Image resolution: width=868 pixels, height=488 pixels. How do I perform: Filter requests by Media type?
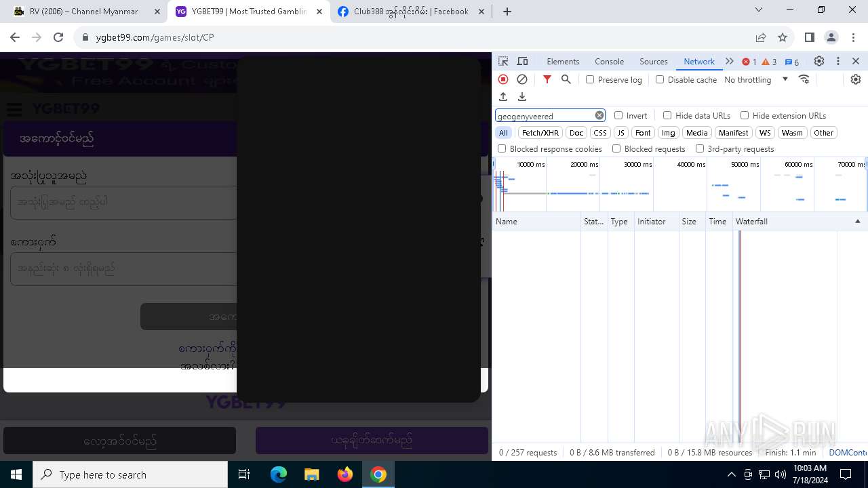(696, 133)
